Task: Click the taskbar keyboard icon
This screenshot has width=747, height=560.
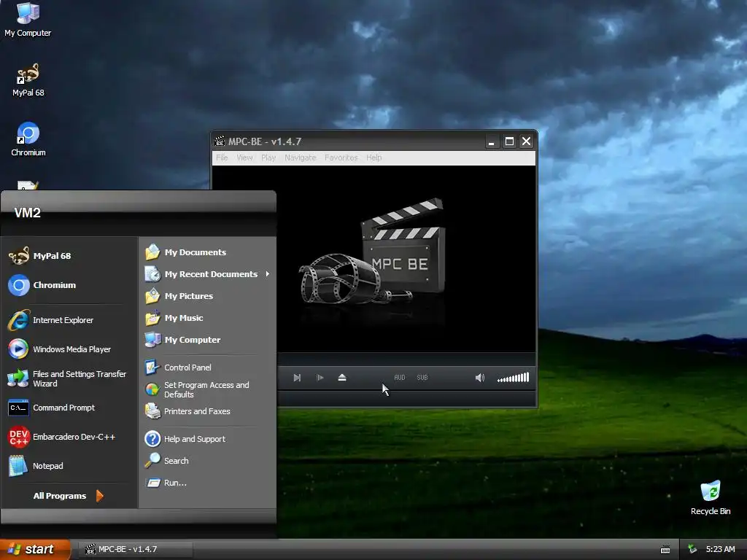Action: 665,550
